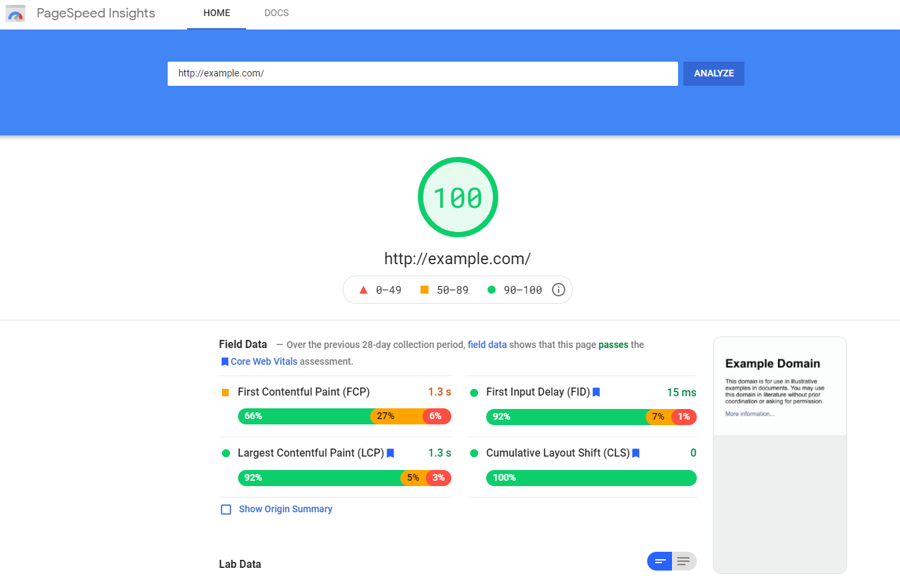The height and width of the screenshot is (588, 900).
Task: Click the bookmark icon beside Largest Contentful Paint
Action: pos(390,453)
